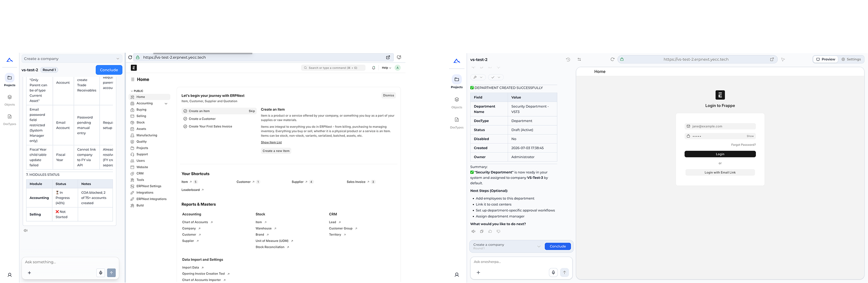Open ERPNext user avatar A
This screenshot has width=868, height=283.
(398, 68)
